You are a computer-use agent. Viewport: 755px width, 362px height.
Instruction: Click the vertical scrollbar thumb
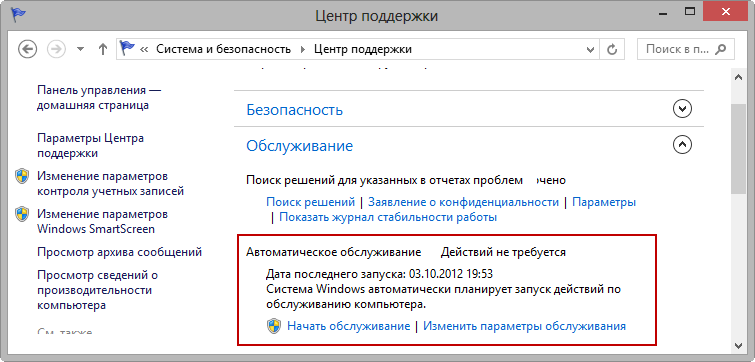(x=738, y=148)
